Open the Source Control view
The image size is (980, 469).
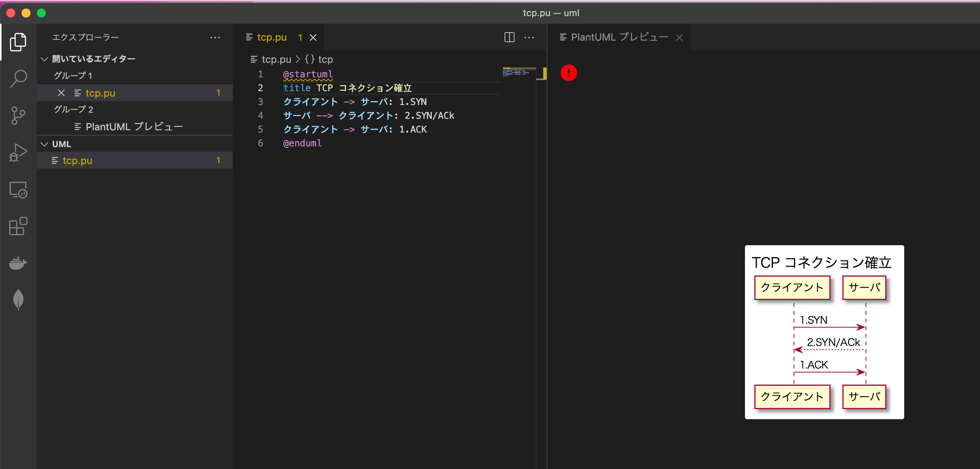point(18,115)
